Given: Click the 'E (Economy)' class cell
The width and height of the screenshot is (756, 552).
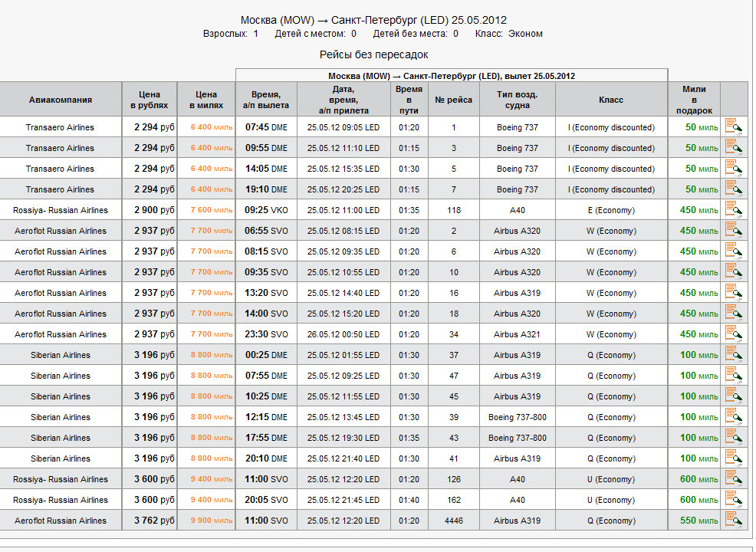Looking at the screenshot, I should 611,210.
